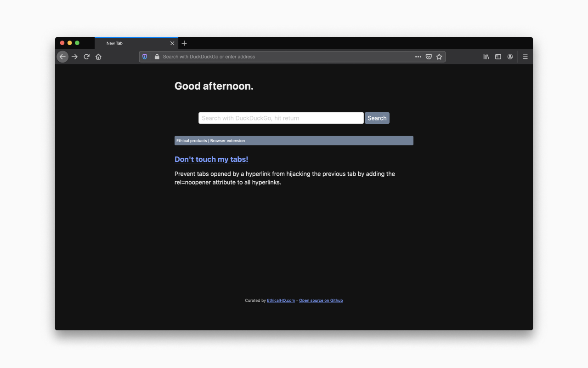Screen dimensions: 588x368
Task: Close the window with the red button
Action: click(x=62, y=43)
